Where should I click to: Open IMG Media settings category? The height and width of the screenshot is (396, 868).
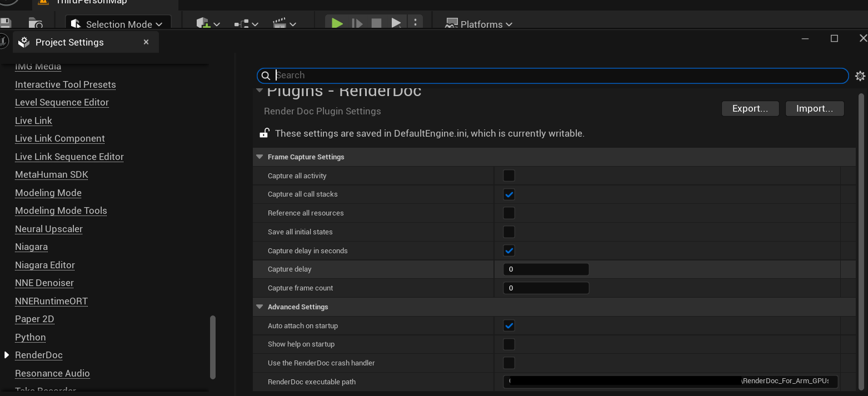point(38,66)
